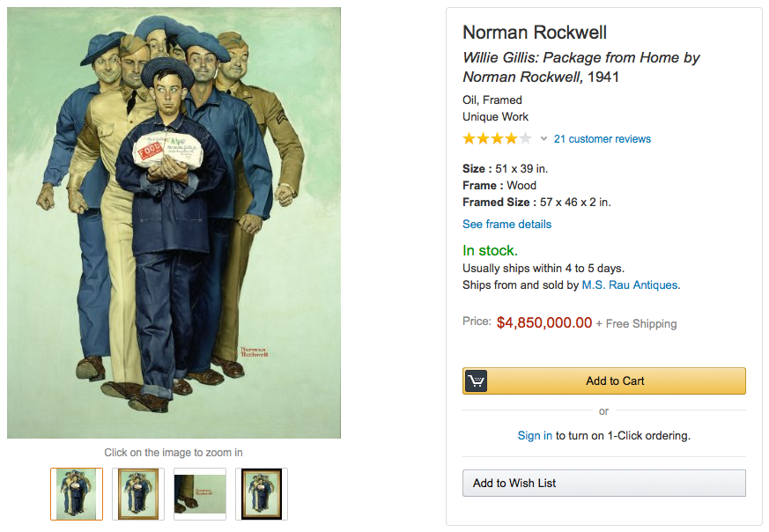Click the green In stock status text
The image size is (769, 532).
(x=490, y=251)
